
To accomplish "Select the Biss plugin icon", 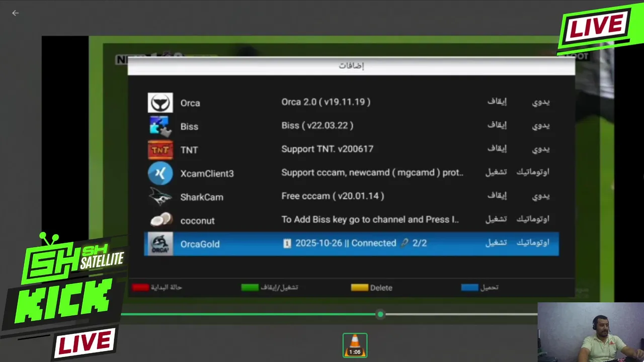I will (160, 126).
